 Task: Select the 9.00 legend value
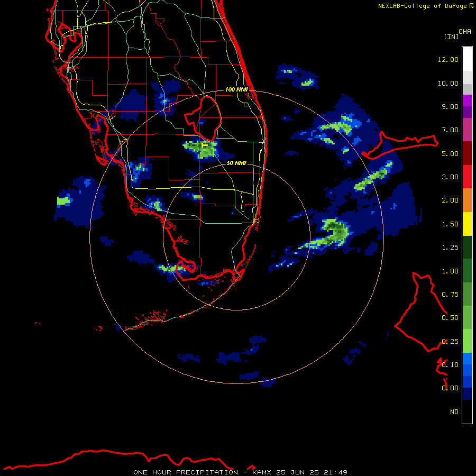pyautogui.click(x=450, y=106)
